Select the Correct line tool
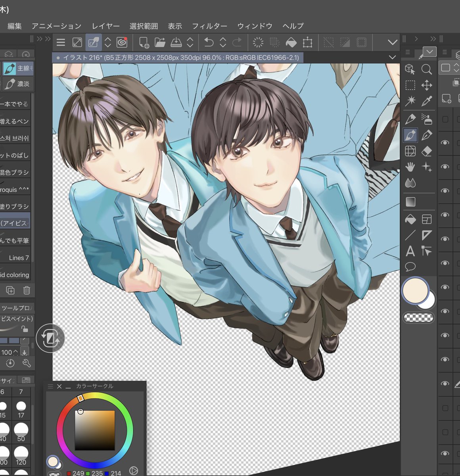460x476 pixels. point(427,251)
